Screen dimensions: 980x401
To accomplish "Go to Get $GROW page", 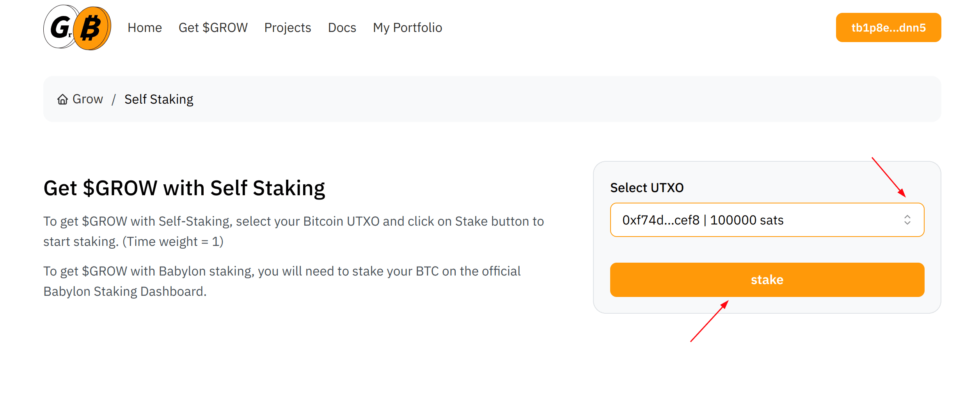I will 213,28.
